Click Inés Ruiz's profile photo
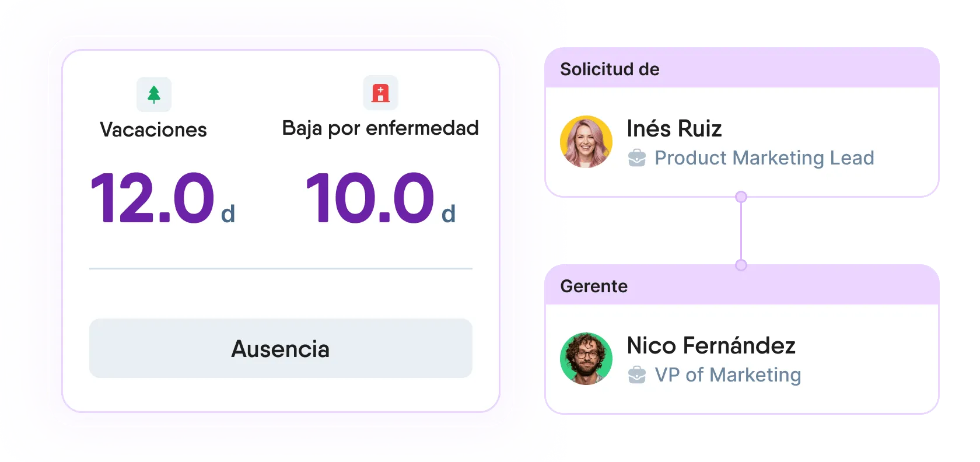Image resolution: width=980 pixels, height=462 pixels. (586, 142)
